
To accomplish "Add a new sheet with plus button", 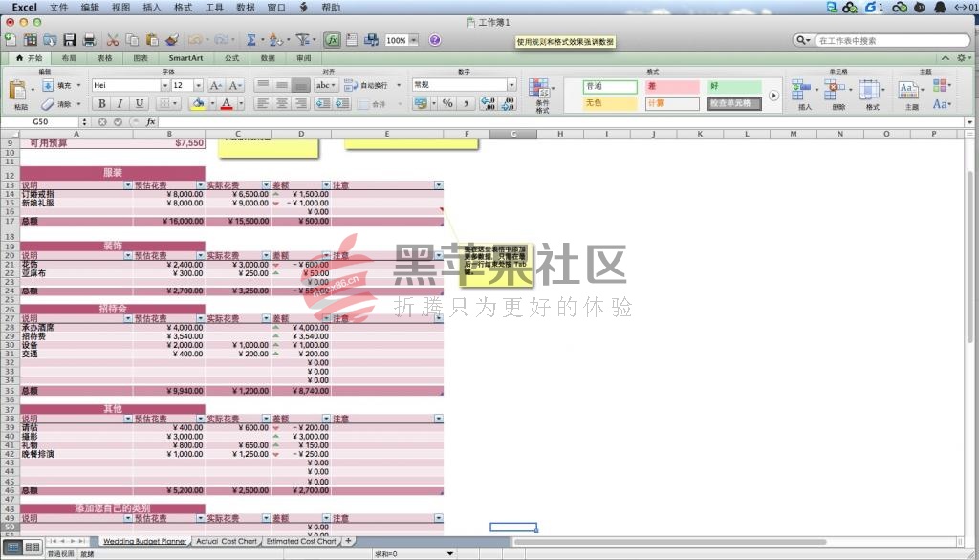I will tap(348, 541).
